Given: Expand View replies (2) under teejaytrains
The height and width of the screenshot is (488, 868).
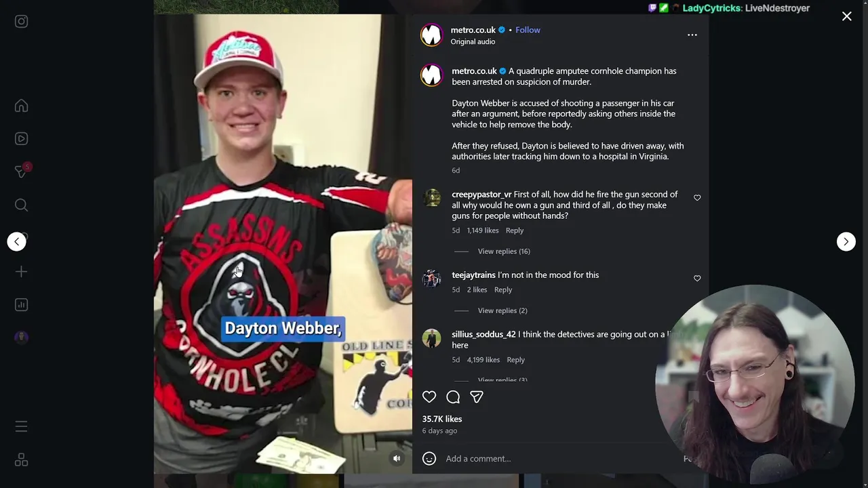Looking at the screenshot, I should pos(502,310).
